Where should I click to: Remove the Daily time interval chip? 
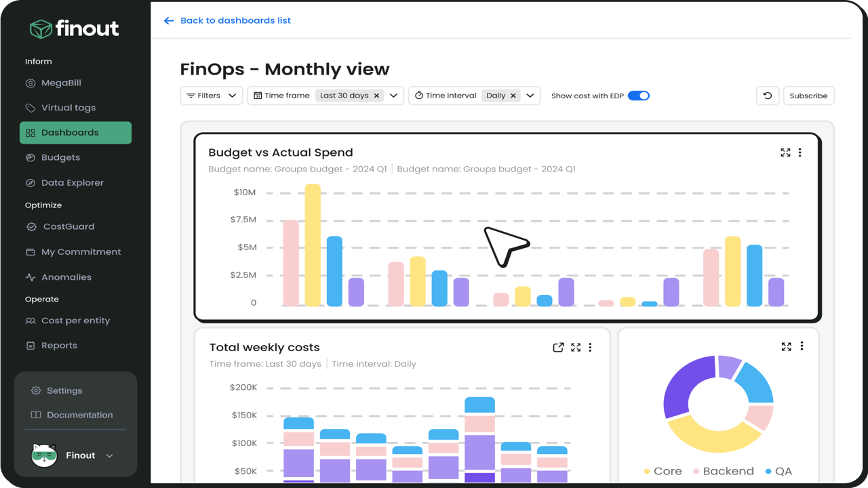[513, 96]
